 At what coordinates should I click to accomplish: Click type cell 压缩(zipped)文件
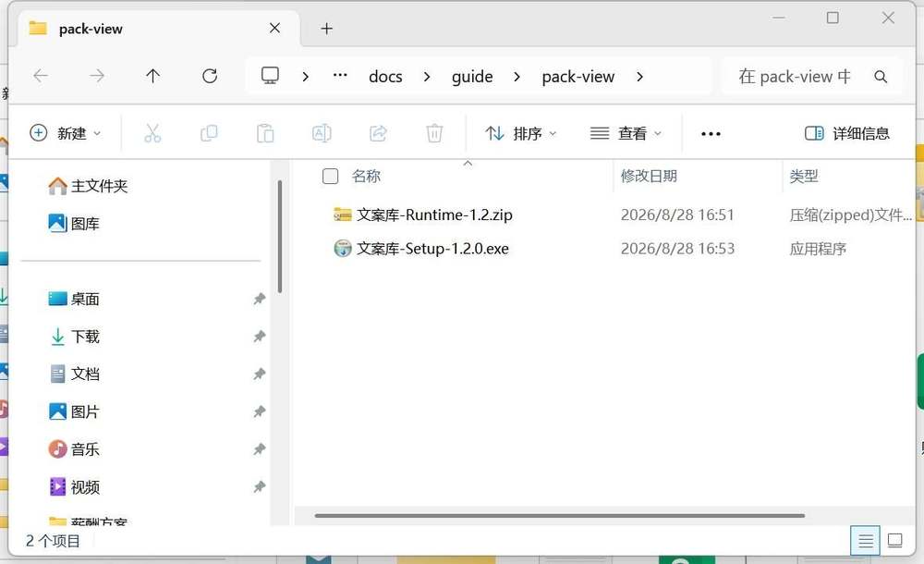[850, 215]
